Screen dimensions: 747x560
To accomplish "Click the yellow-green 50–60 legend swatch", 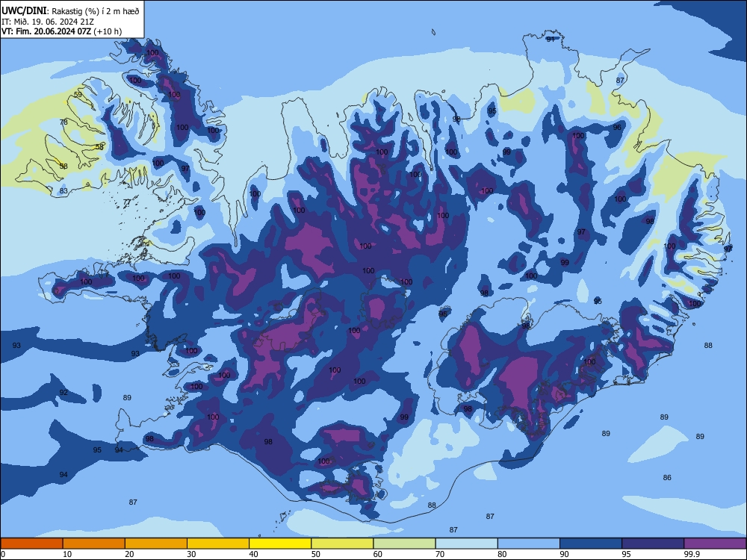I will tap(342, 544).
